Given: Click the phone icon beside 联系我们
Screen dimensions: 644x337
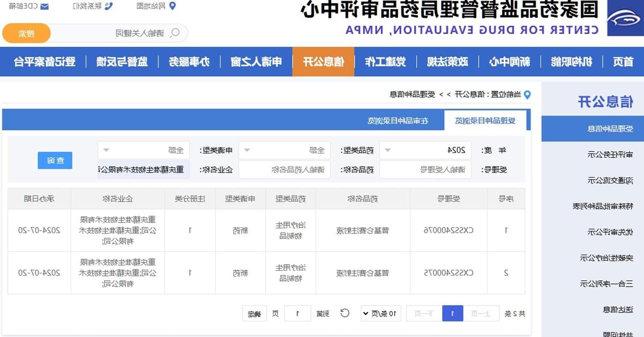Looking at the screenshot, I should [109, 6].
